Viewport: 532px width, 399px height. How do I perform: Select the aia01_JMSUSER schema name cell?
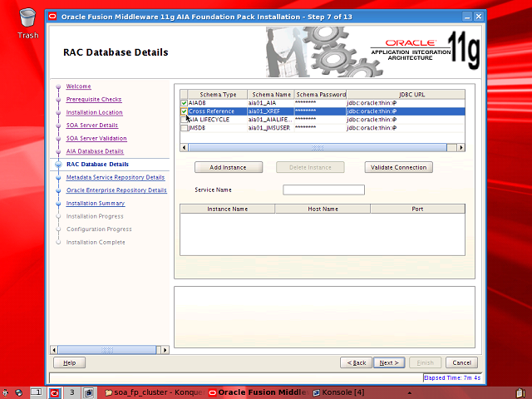(271, 128)
